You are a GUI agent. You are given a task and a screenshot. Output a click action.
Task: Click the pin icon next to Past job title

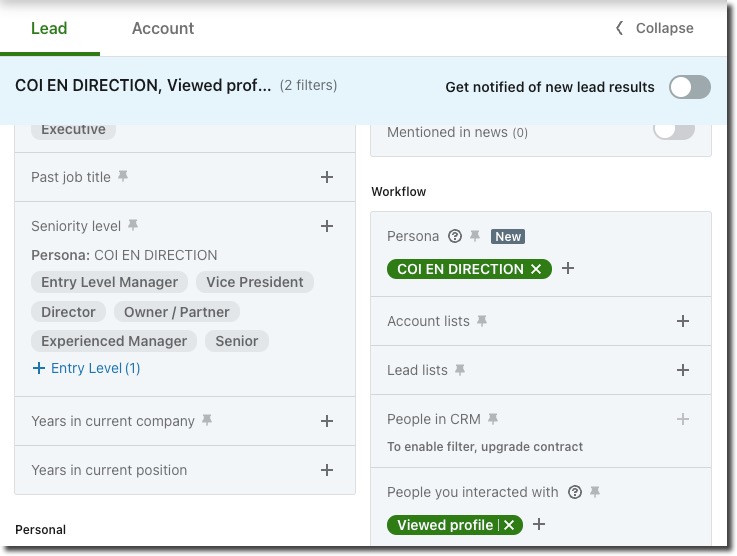pyautogui.click(x=123, y=176)
